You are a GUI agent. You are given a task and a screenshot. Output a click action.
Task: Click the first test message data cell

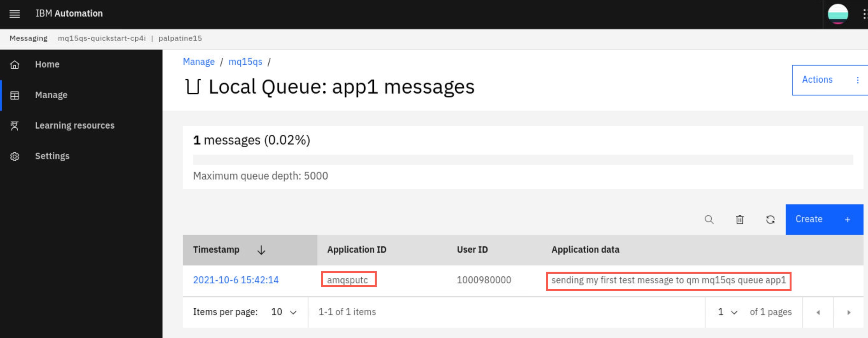pos(669,280)
